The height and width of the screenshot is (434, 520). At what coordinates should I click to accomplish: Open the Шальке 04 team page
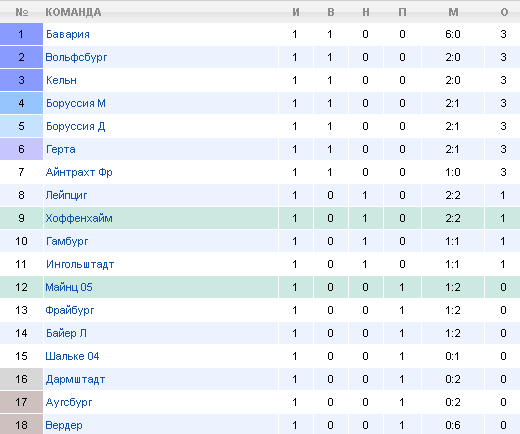pyautogui.click(x=72, y=356)
